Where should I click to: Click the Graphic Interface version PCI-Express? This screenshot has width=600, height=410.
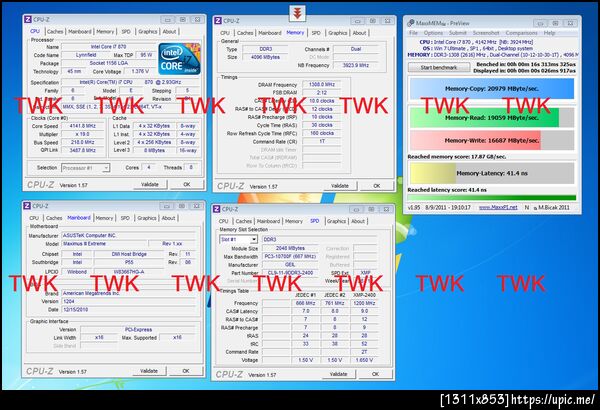click(x=138, y=330)
